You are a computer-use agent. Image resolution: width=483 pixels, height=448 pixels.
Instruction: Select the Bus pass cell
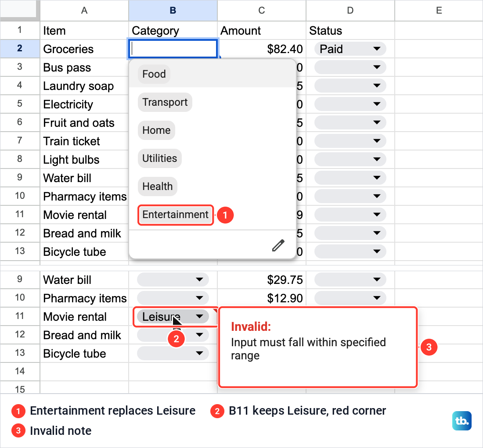pyautogui.click(x=84, y=68)
